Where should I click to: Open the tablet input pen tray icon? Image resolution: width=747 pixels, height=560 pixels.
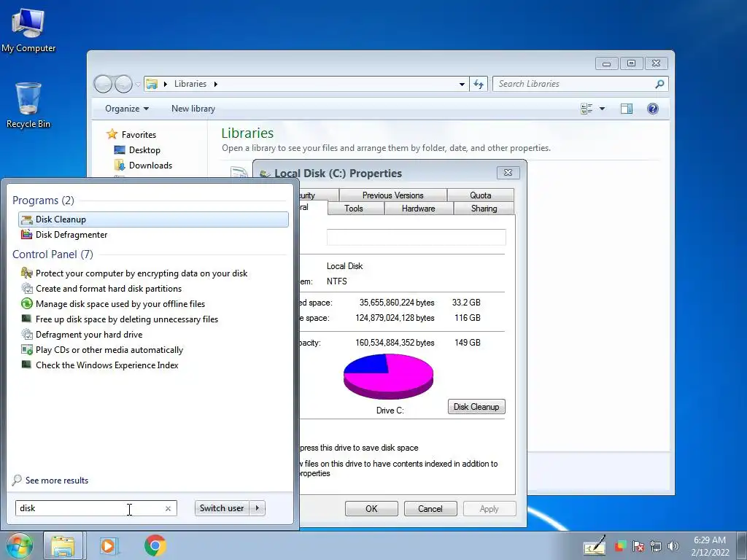click(x=595, y=546)
